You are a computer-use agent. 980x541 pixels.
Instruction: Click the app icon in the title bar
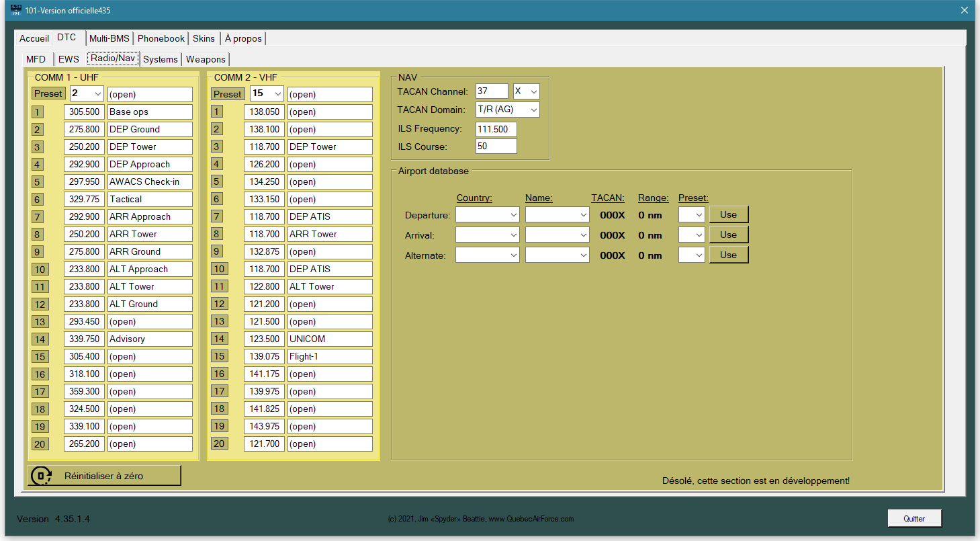click(17, 10)
